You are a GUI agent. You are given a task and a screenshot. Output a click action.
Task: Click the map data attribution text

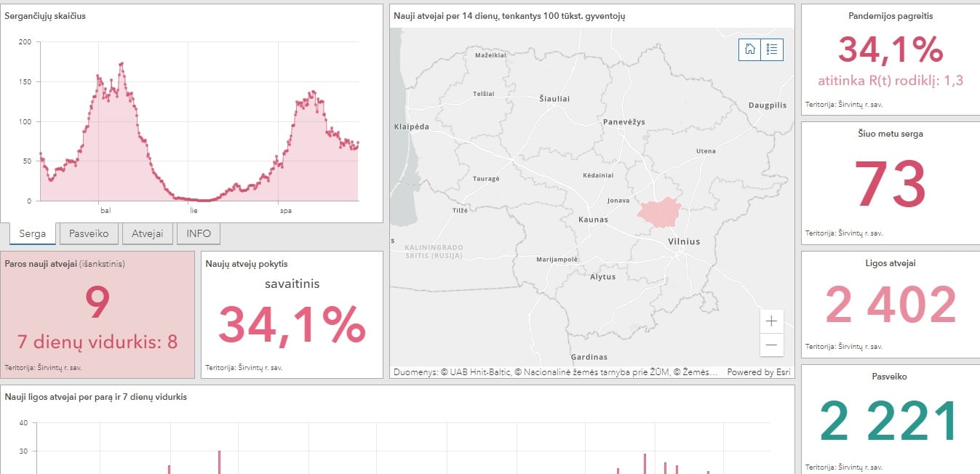[x=556, y=372]
